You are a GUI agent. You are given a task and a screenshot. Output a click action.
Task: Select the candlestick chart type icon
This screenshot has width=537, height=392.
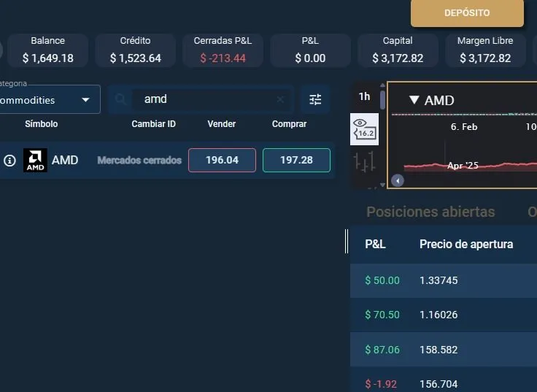364,161
